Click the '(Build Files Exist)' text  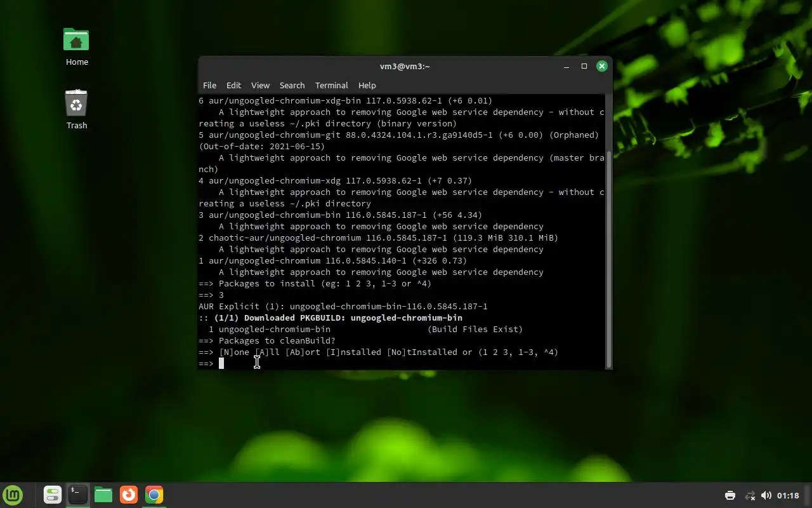pos(475,329)
